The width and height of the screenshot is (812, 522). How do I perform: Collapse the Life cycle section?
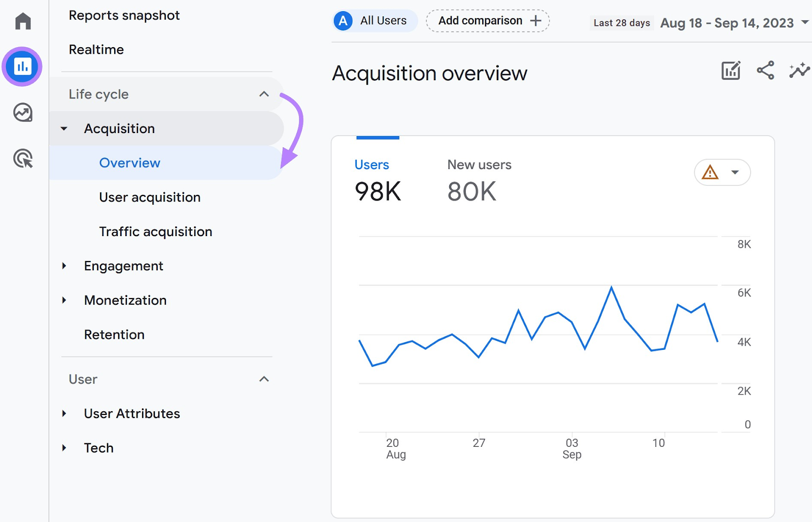tap(263, 94)
